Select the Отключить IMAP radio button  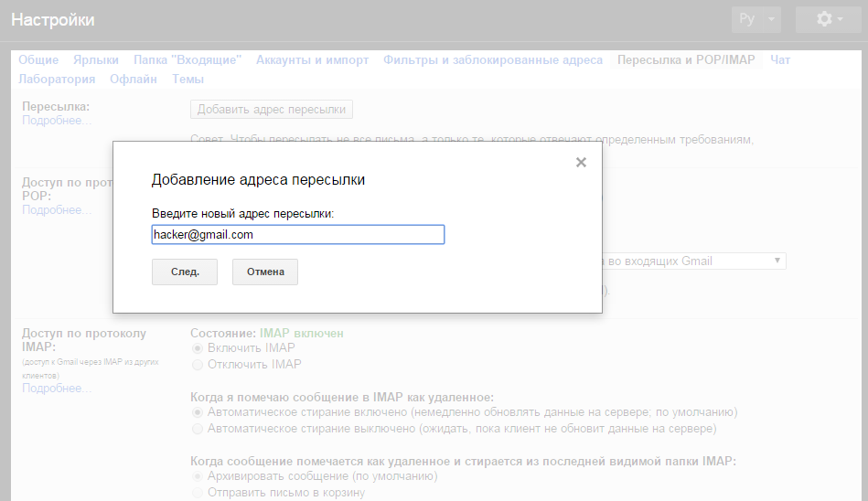click(x=197, y=365)
